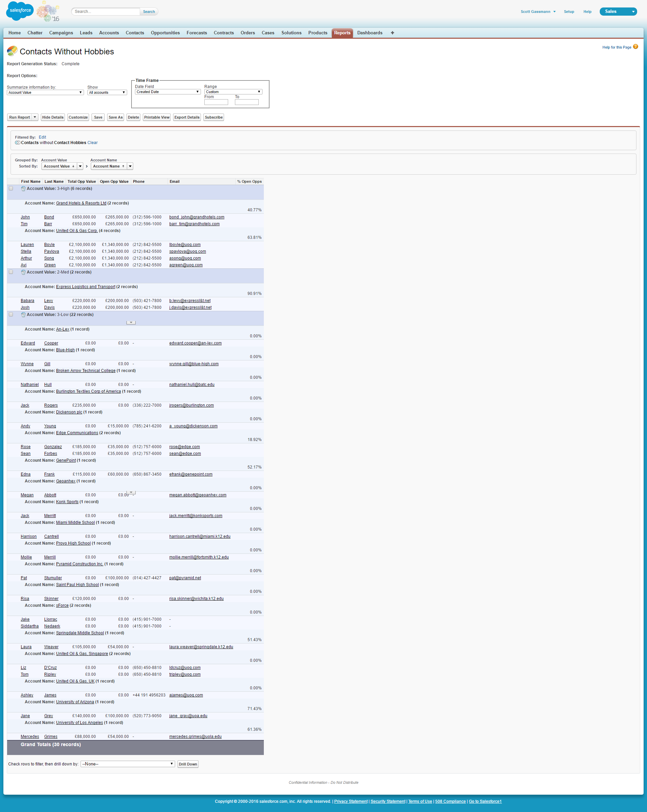Image resolution: width=647 pixels, height=812 pixels.
Task: Open the Date Field dropdown
Action: click(168, 92)
